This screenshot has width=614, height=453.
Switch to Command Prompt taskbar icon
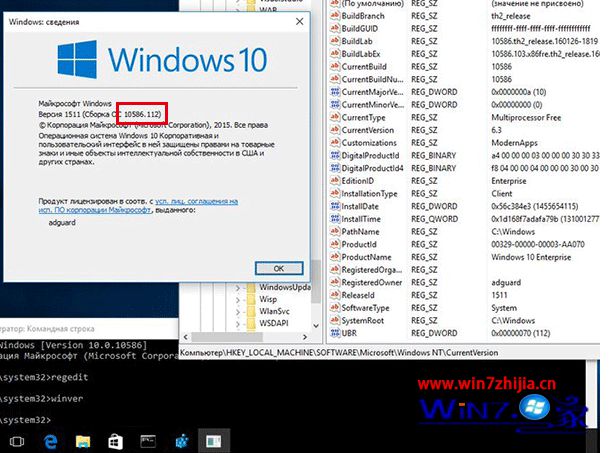148,442
